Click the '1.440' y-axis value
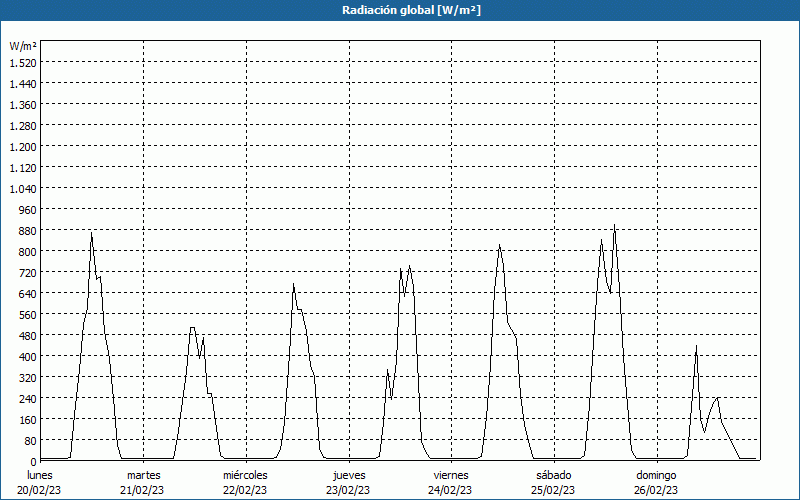The height and width of the screenshot is (500, 800). pyautogui.click(x=23, y=84)
